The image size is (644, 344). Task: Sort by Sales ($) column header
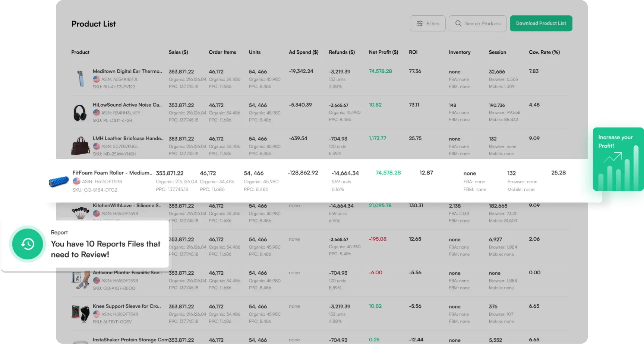pyautogui.click(x=178, y=52)
